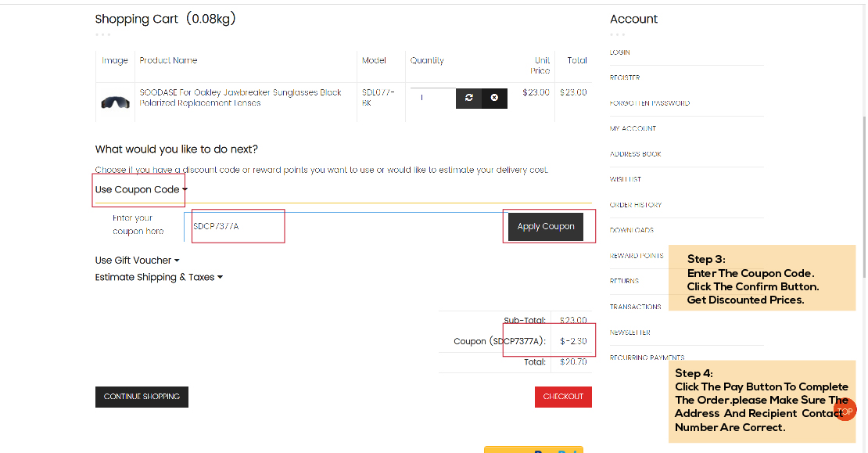Image resolution: width=868 pixels, height=453 pixels.
Task: Expand Estimate Shipping & Taxes section
Action: click(159, 277)
